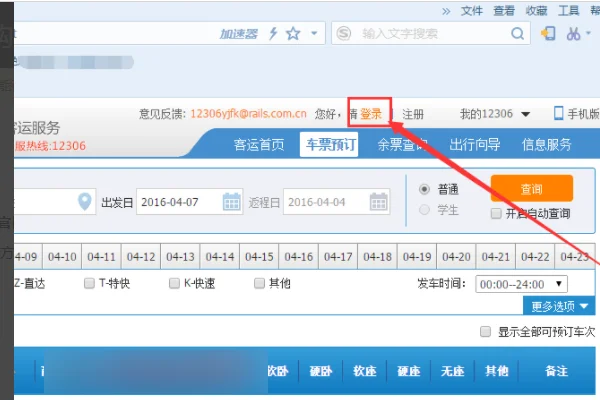
Task: Select the 04-14 date tab
Action: click(220, 257)
